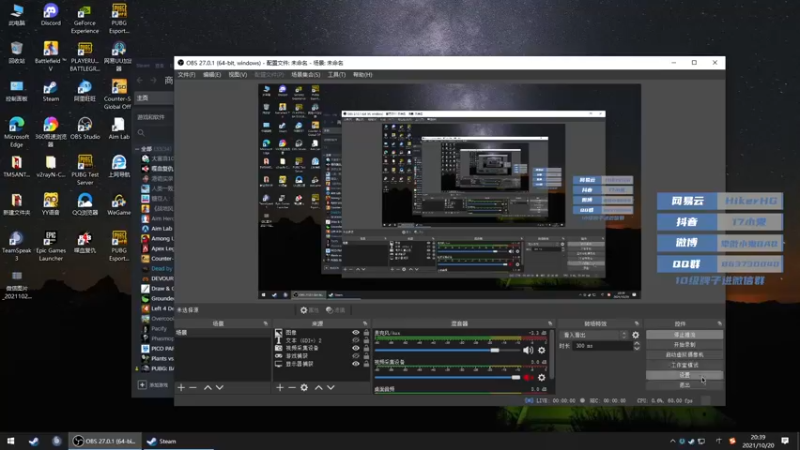Click the stop streaming button in Controls

(x=684, y=335)
